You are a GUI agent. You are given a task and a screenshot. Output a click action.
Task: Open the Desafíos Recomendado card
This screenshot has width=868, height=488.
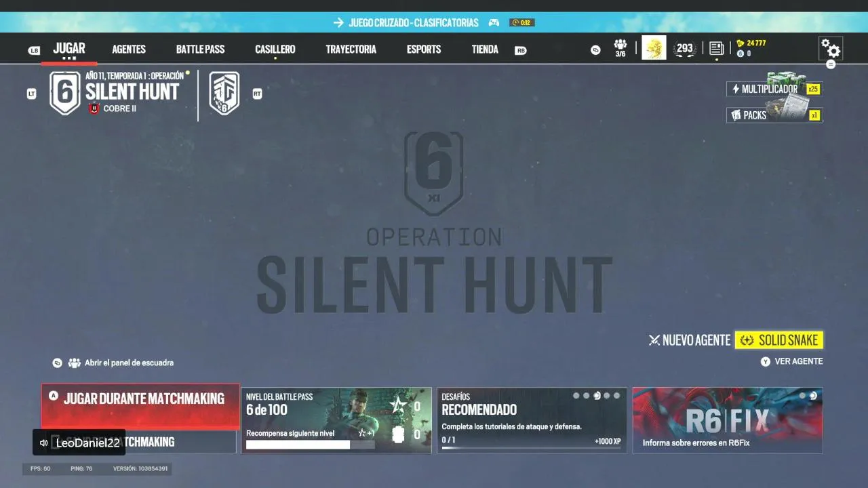click(532, 420)
